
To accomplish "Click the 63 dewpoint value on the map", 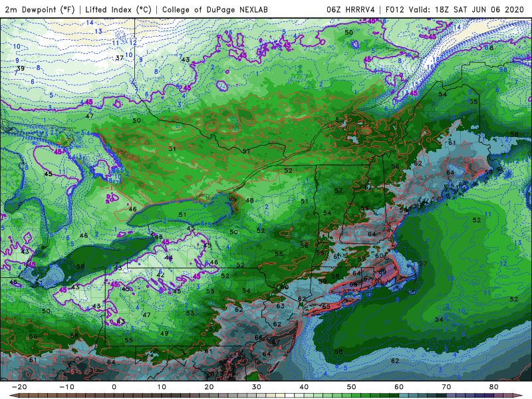I will [x=280, y=306].
